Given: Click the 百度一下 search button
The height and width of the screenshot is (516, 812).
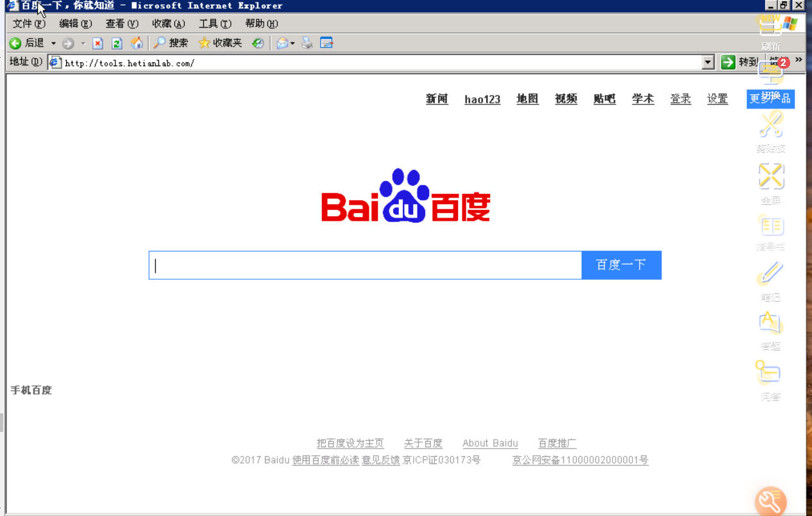Looking at the screenshot, I should coord(621,265).
